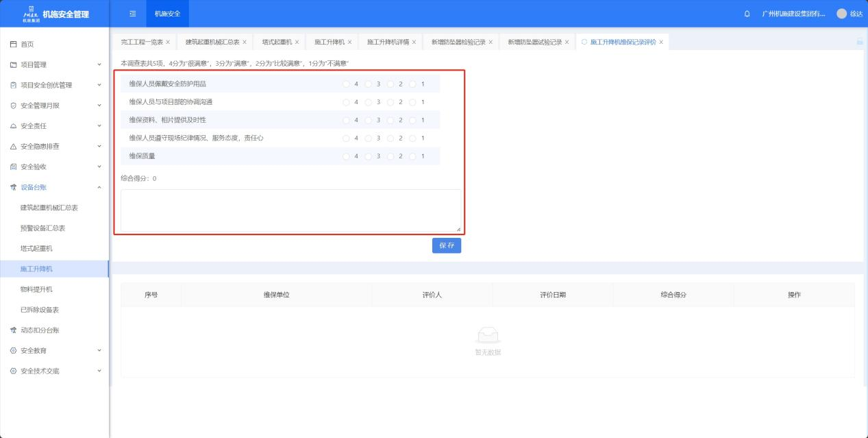Close the 新增防坠器检验记录 tab
868x438 pixels.
click(491, 42)
